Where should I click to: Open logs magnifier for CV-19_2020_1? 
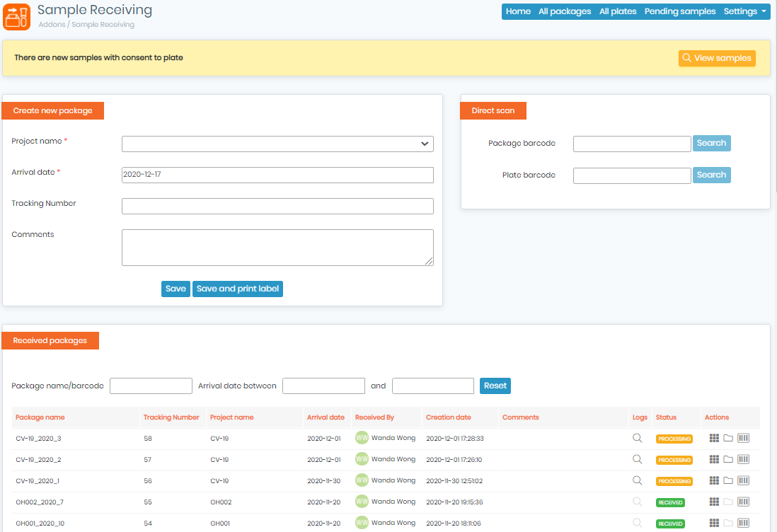(x=638, y=480)
